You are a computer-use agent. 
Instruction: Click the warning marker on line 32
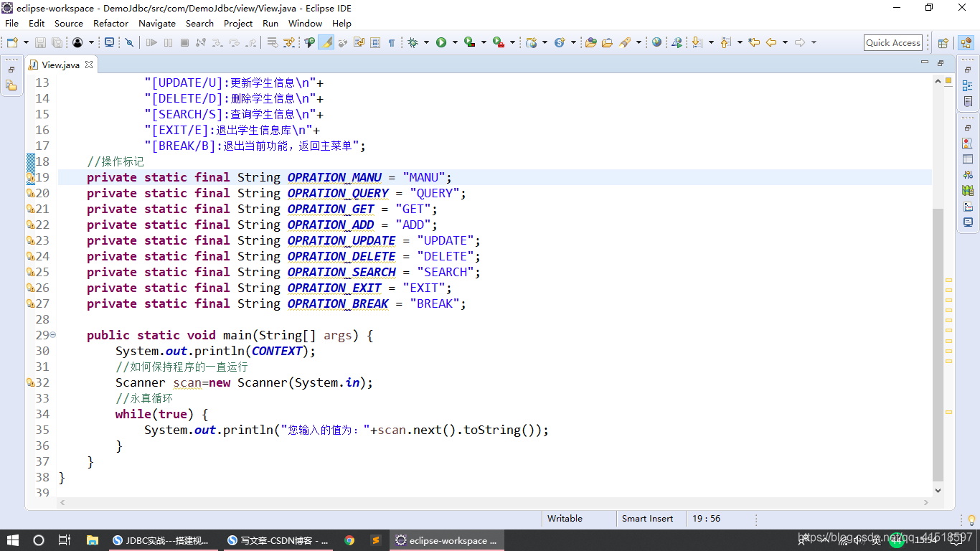(x=30, y=382)
